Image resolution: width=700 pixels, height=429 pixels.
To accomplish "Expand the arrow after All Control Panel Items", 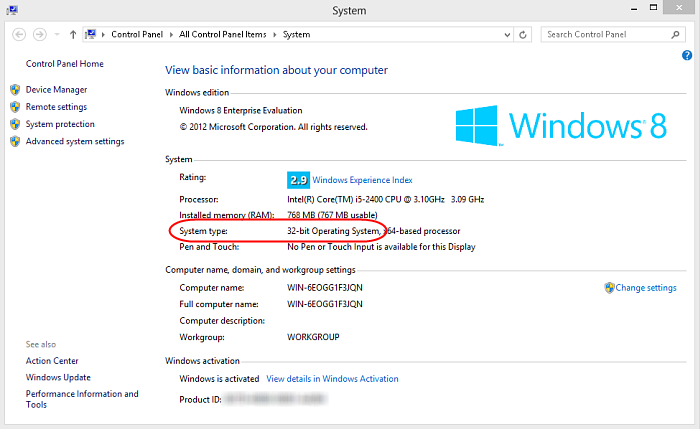I will [x=275, y=34].
